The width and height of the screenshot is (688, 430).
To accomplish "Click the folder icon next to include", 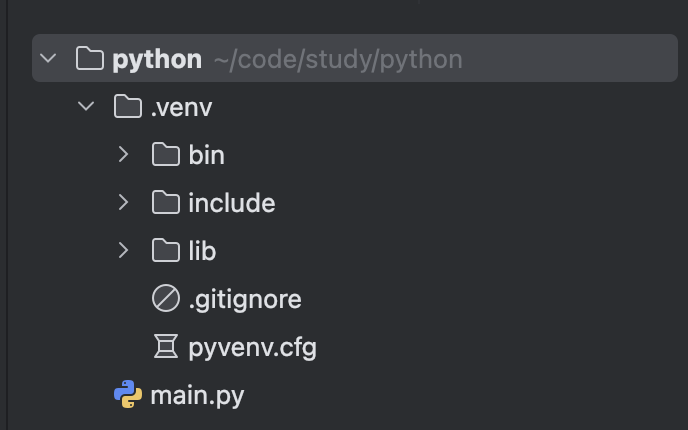I will pyautogui.click(x=165, y=202).
